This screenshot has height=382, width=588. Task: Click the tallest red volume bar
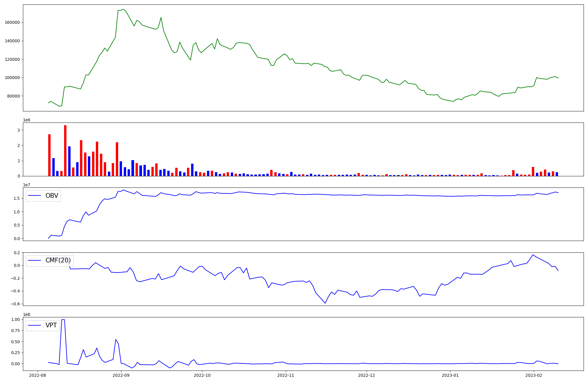point(65,150)
